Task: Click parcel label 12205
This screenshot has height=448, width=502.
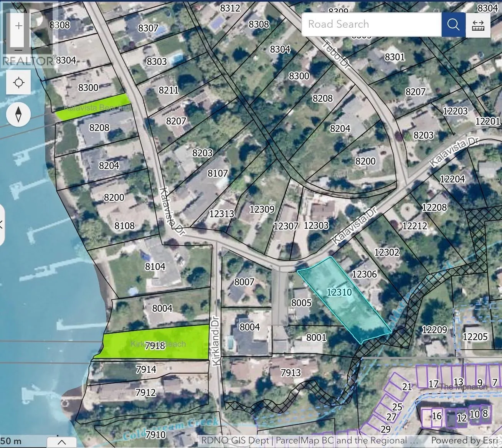Action: 475,337
